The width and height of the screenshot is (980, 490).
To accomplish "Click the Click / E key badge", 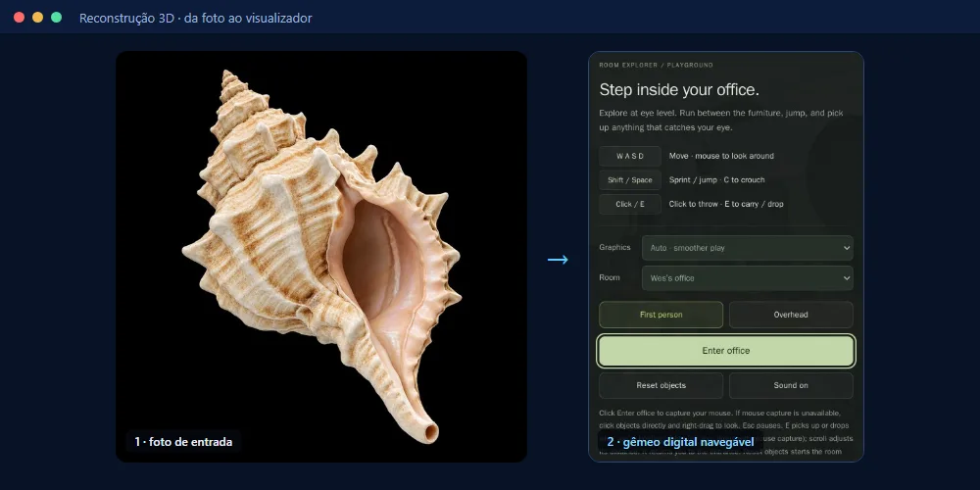I will click(629, 204).
